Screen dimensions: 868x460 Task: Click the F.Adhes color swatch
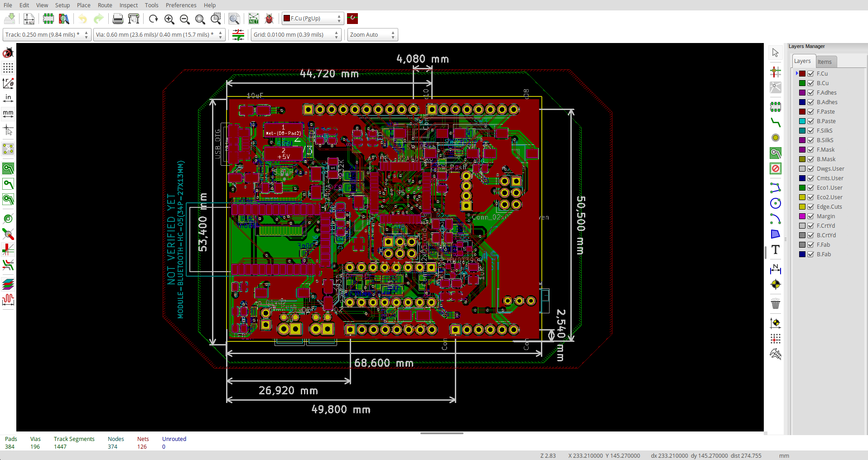802,92
